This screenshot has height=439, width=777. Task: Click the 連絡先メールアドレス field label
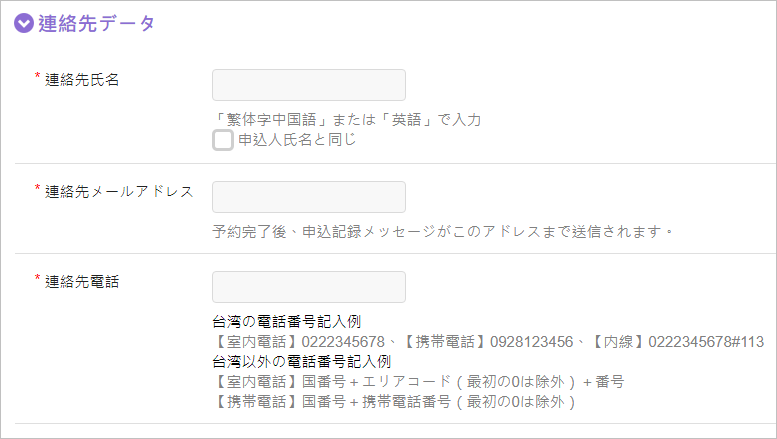[119, 191]
